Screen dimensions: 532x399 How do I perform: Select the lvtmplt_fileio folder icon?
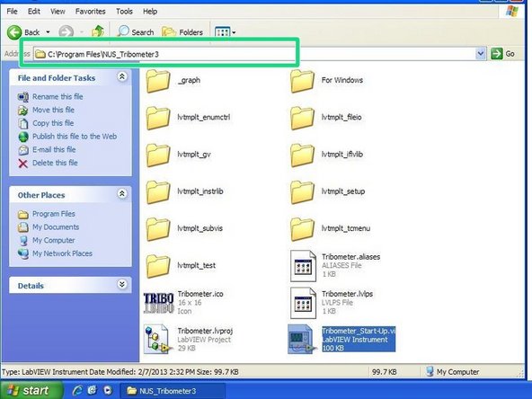pos(302,118)
